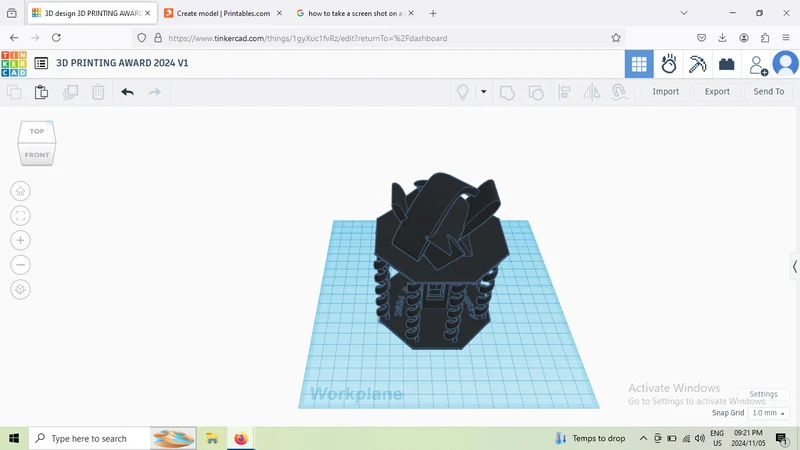The height and width of the screenshot is (450, 800).
Task: Click the Import button
Action: tap(665, 91)
